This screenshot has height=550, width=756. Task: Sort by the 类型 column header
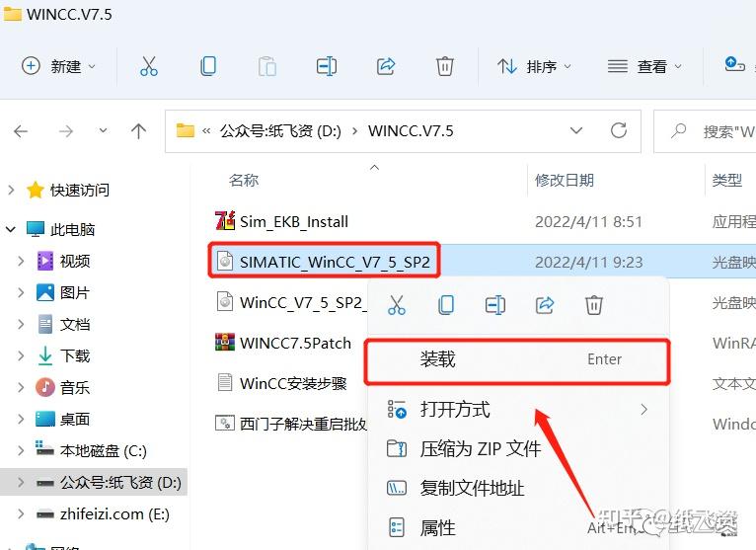point(726,180)
